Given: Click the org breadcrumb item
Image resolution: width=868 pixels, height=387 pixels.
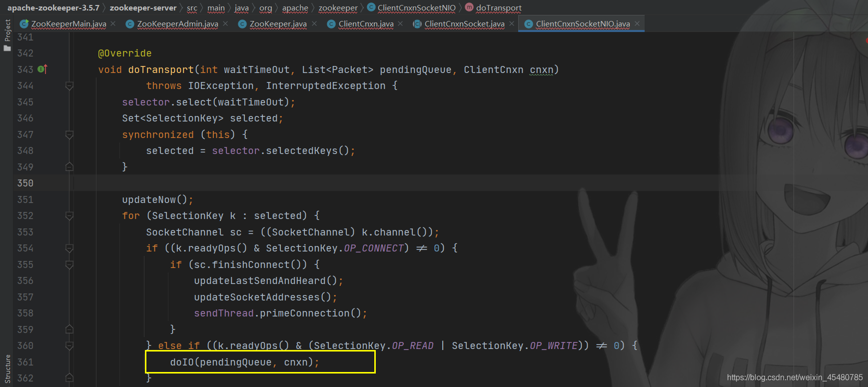Looking at the screenshot, I should [266, 7].
